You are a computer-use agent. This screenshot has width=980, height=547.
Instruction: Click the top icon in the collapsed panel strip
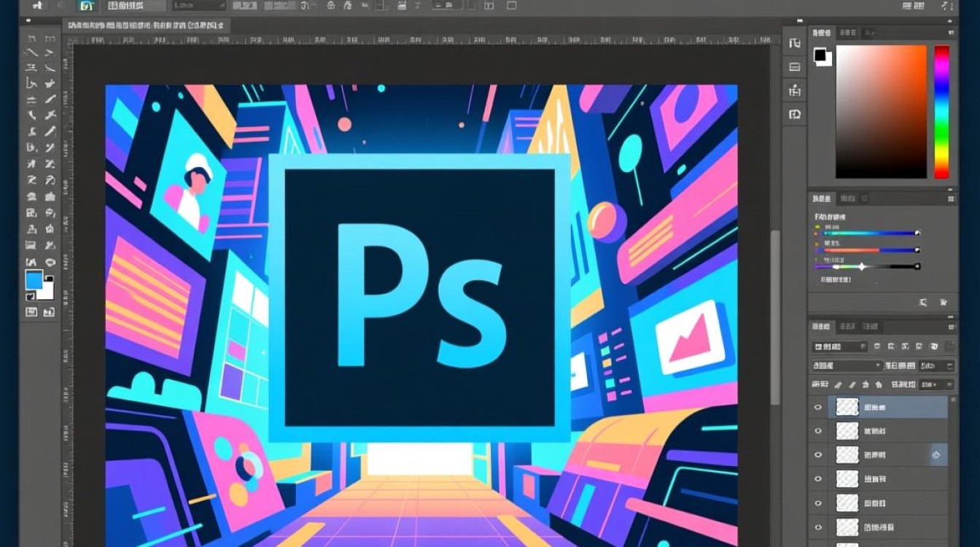pyautogui.click(x=795, y=43)
